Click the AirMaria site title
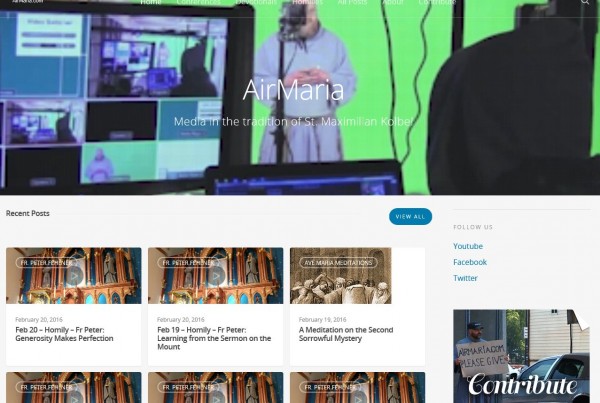Image resolution: width=600 pixels, height=403 pixels. [293, 91]
